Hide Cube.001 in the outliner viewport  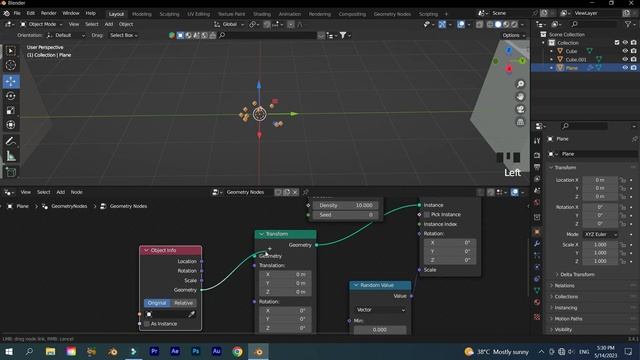625,59
